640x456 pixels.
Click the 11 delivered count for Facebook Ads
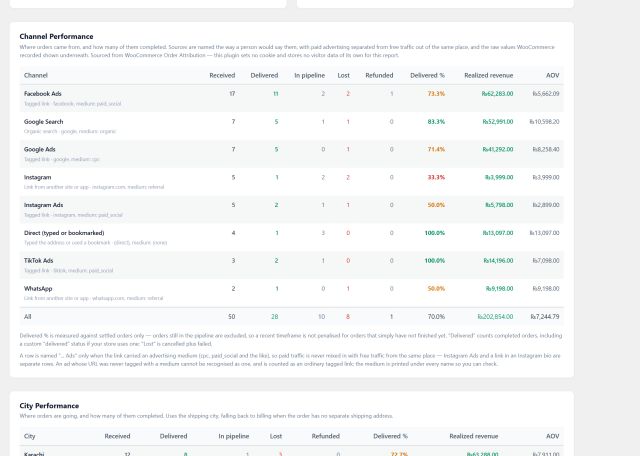(276, 93)
